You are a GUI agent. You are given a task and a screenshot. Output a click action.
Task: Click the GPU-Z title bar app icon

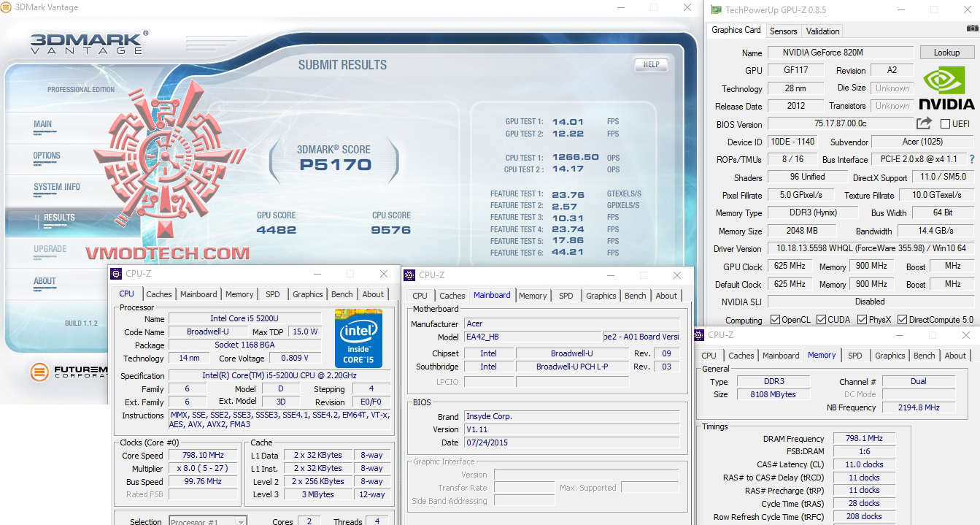tap(716, 10)
